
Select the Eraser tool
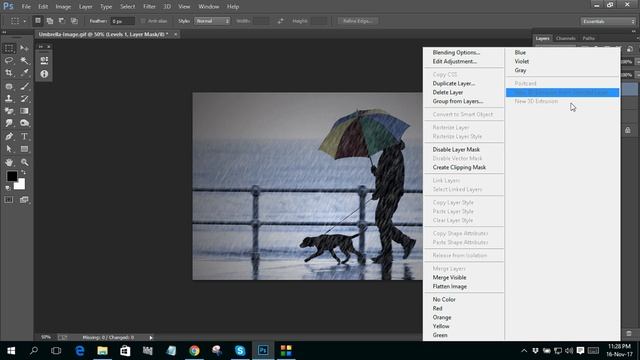9,111
